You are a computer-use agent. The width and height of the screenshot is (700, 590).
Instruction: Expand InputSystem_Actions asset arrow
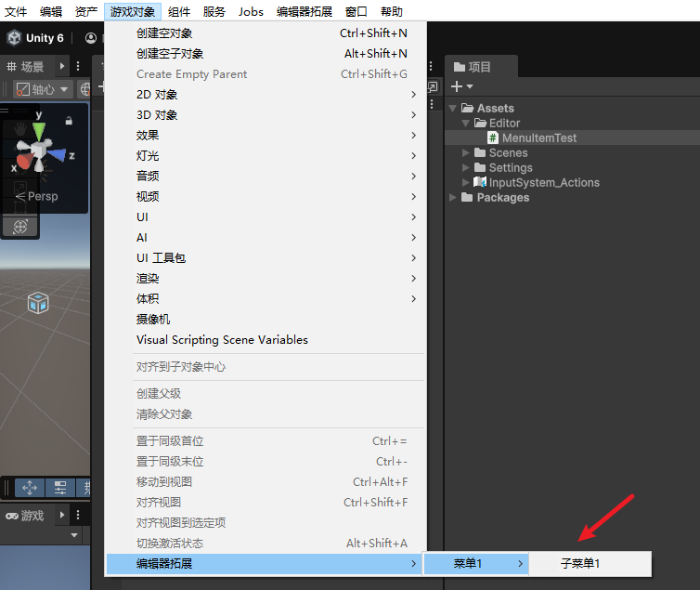tap(466, 182)
